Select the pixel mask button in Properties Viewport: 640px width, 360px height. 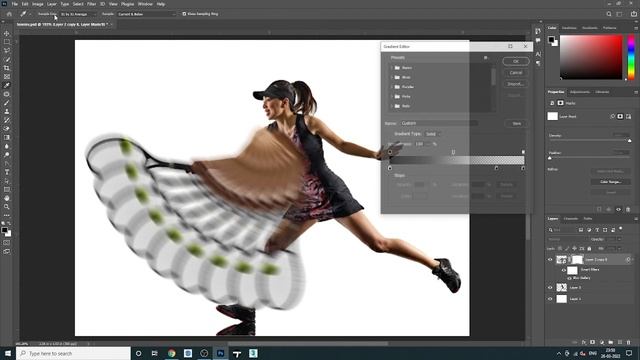point(620,116)
